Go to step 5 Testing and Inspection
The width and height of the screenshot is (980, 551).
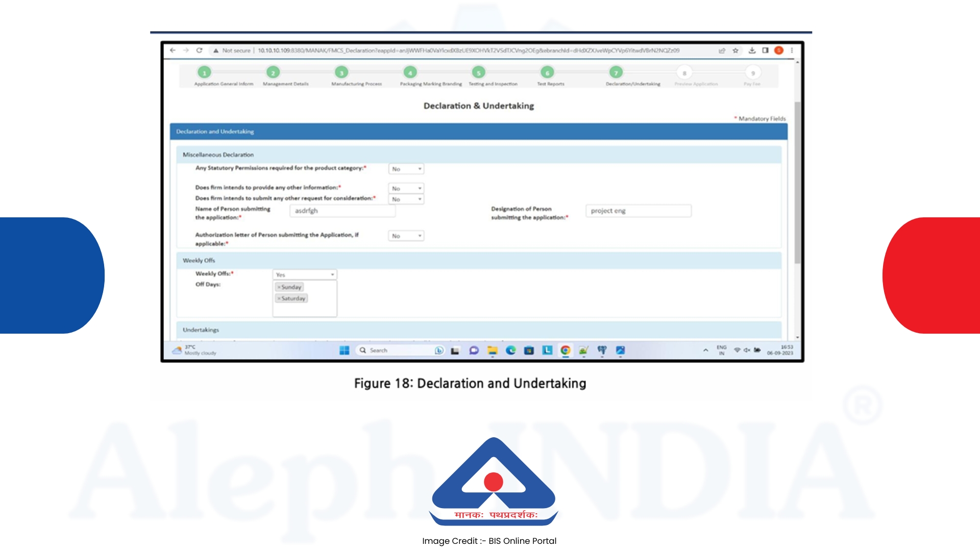(x=478, y=72)
